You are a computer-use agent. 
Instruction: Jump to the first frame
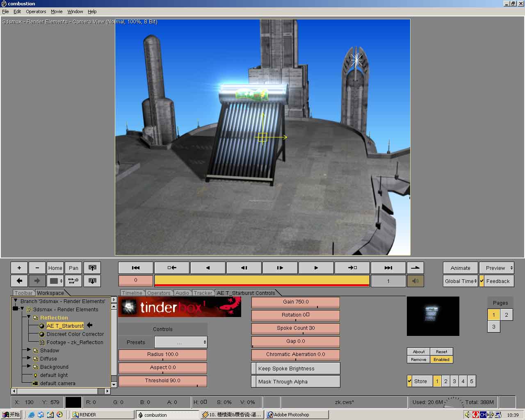[136, 268]
